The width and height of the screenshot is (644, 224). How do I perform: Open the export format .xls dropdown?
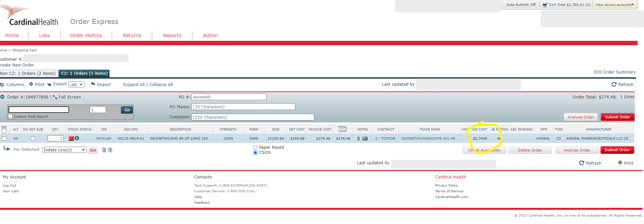[76, 84]
